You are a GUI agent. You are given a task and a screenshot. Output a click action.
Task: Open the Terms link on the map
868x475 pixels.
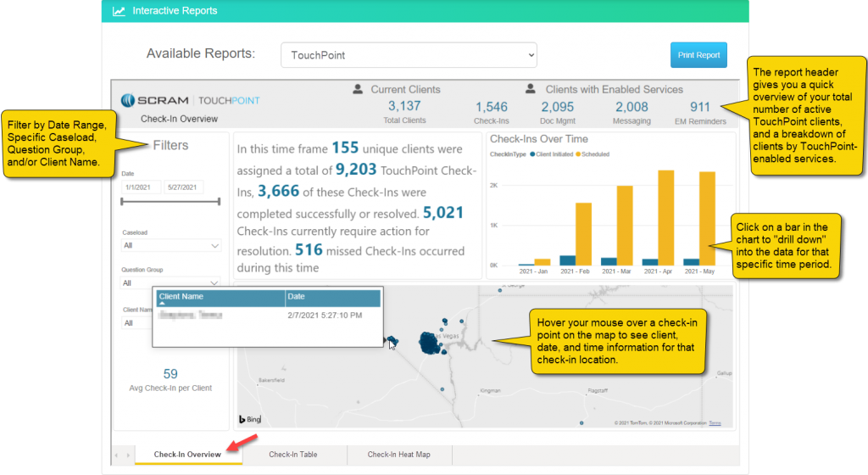(x=715, y=422)
